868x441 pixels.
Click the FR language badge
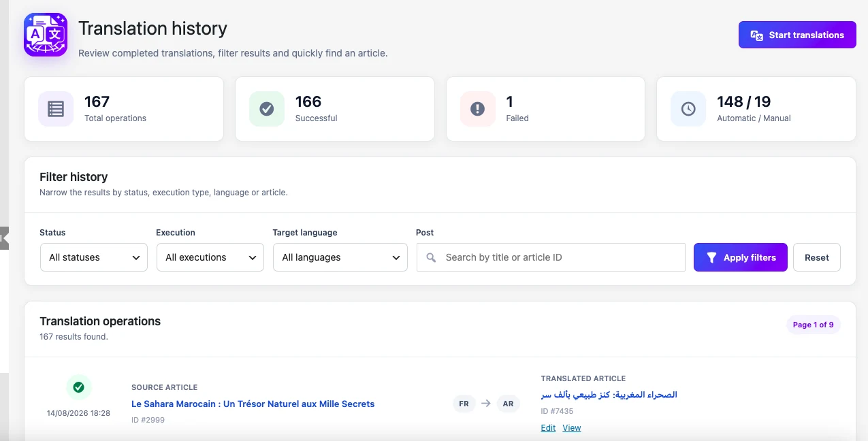(x=464, y=404)
